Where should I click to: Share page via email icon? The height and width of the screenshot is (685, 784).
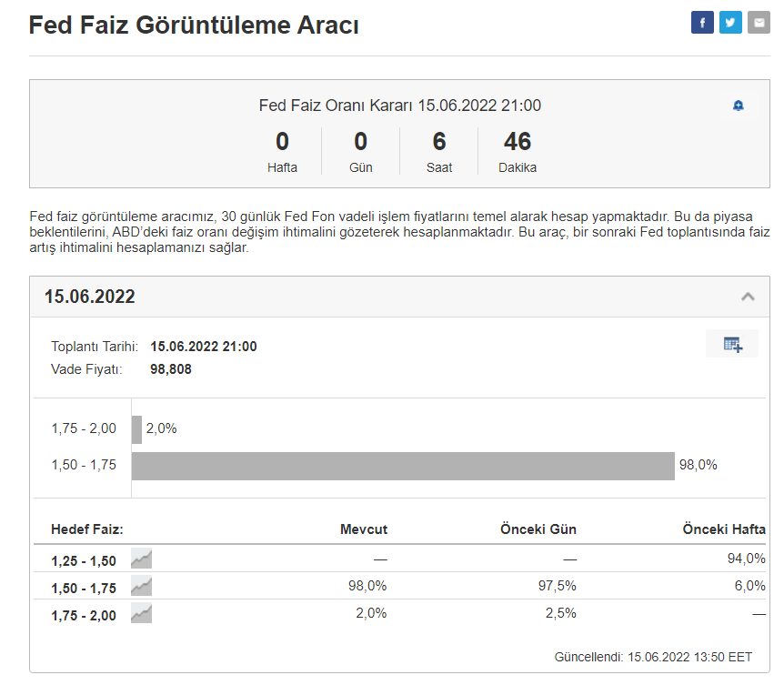(759, 23)
